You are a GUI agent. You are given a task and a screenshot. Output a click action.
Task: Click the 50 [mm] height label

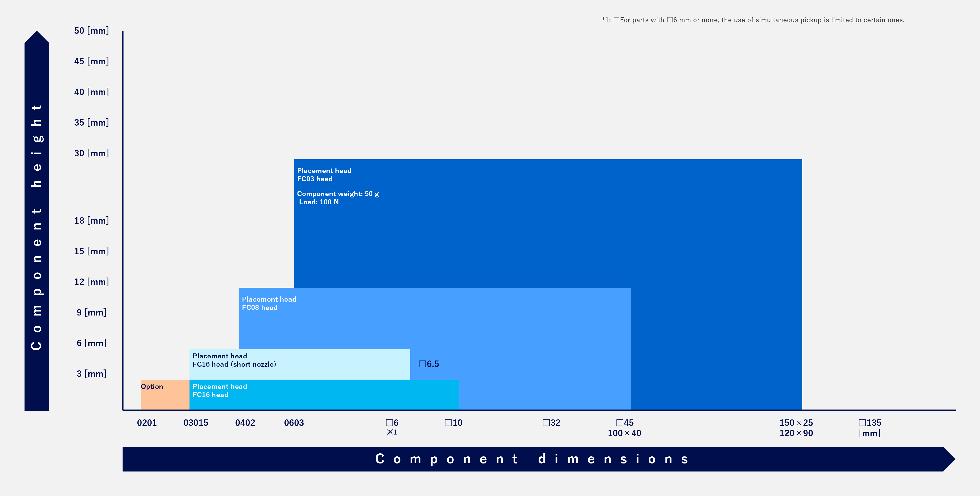[91, 31]
